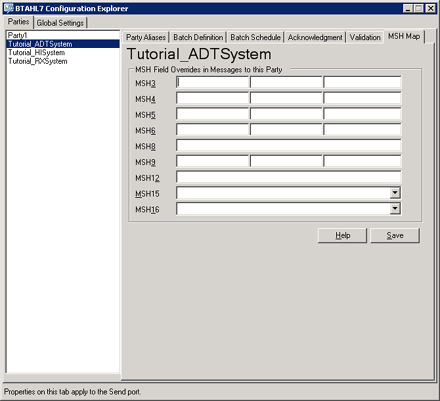Click the first MSH6 input field
The image size is (440, 401).
pos(213,129)
